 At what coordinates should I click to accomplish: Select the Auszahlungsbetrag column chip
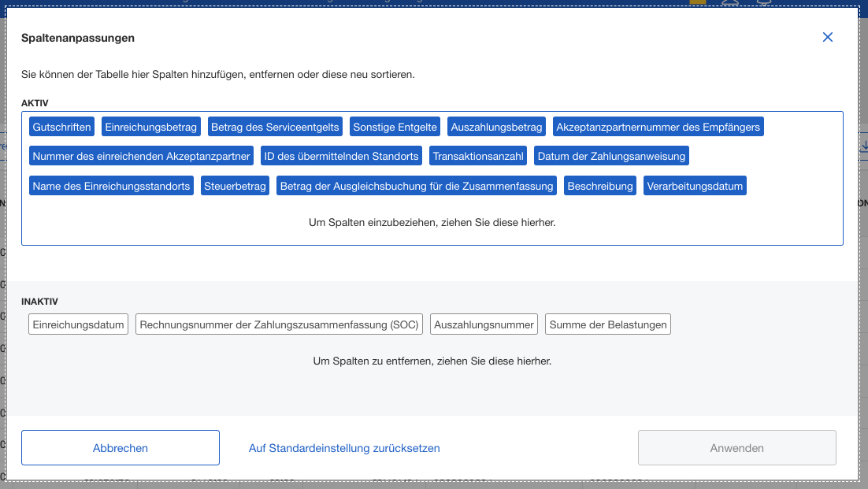(x=495, y=126)
